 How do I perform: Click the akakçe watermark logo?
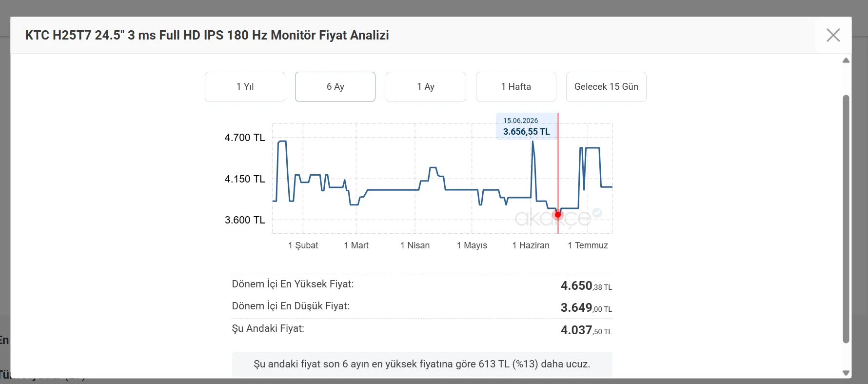553,219
